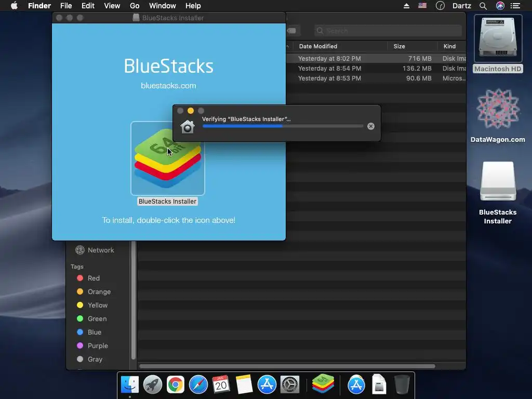
Task: Open Network in Finder sidebar
Action: tap(95, 250)
